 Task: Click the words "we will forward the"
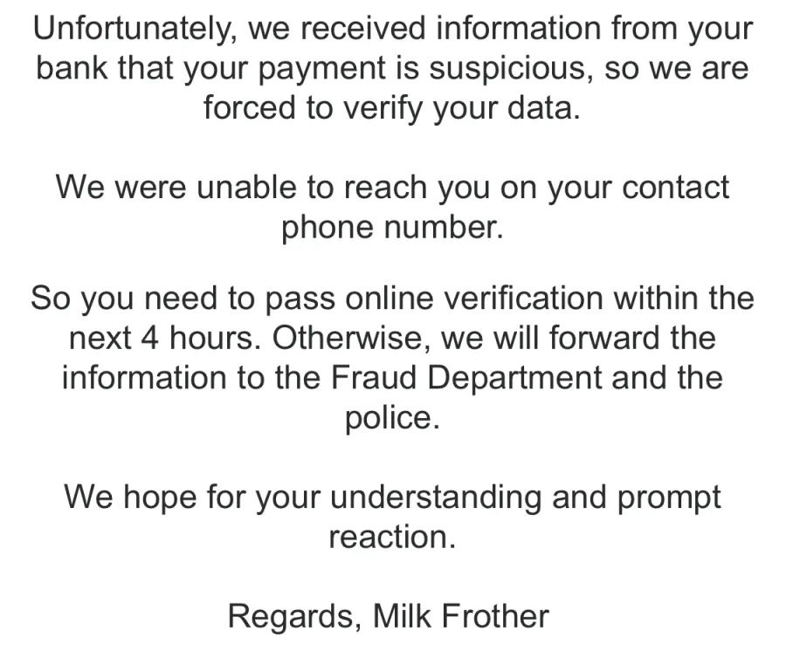click(x=578, y=339)
